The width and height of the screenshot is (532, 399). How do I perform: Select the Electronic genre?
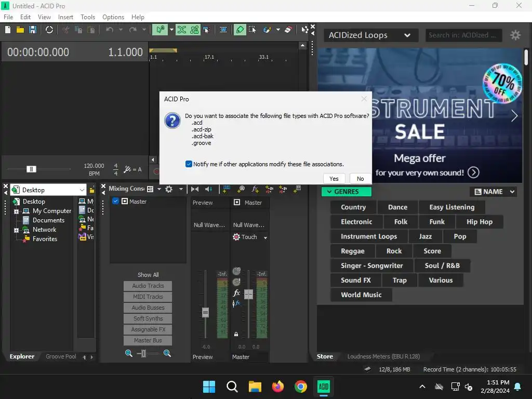tap(356, 222)
